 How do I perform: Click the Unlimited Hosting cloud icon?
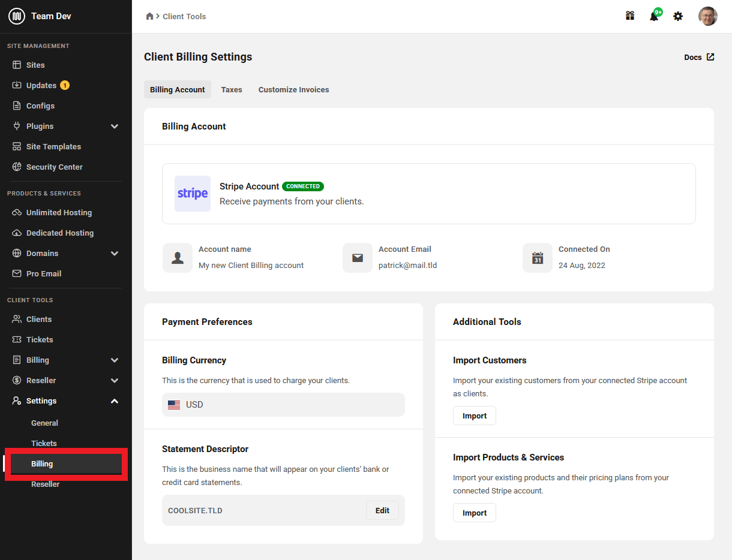[x=17, y=212]
